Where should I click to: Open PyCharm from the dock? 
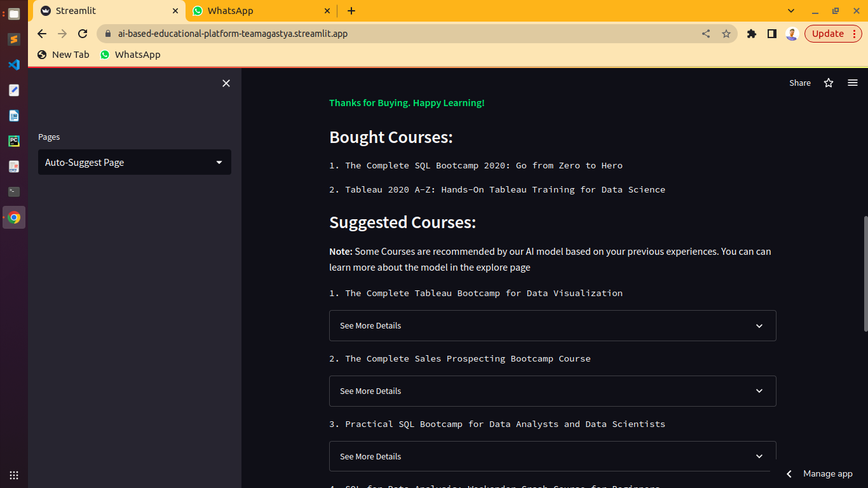coord(13,141)
